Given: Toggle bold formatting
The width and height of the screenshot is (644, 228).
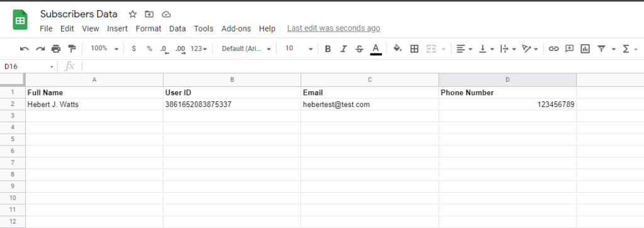Looking at the screenshot, I should [328, 49].
